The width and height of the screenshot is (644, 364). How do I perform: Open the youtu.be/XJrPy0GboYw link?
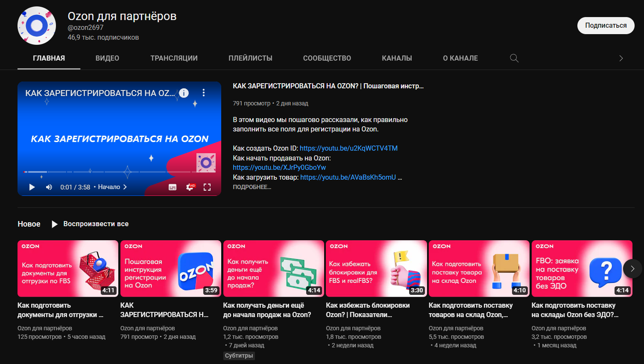[x=279, y=167]
